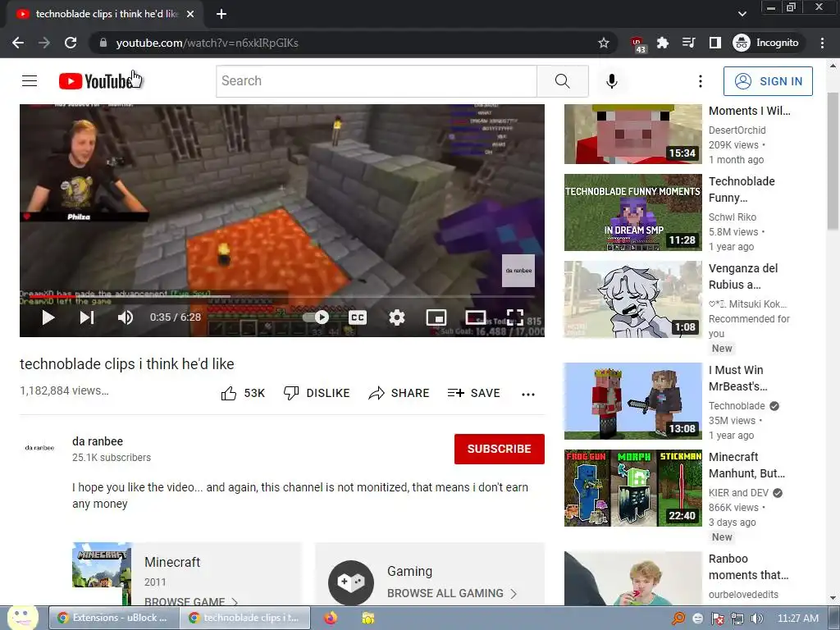Open a new browser tab
Viewport: 840px width, 630px height.
(x=221, y=15)
